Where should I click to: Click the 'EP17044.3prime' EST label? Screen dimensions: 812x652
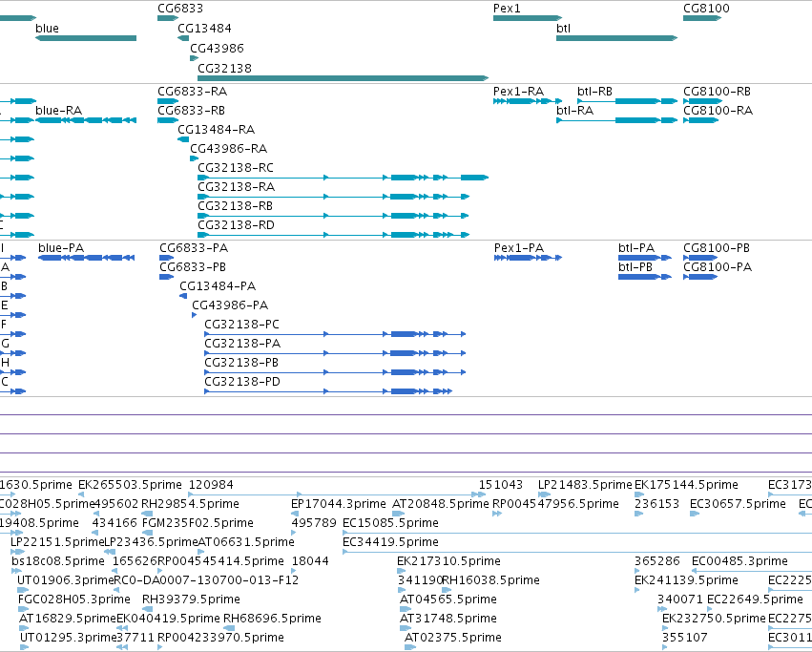[x=339, y=504]
